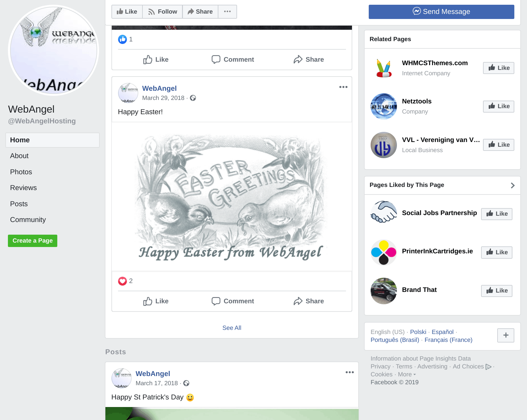Open March 17, 2018 post timestamp
Viewport: 527px width, 420px height.
[157, 383]
